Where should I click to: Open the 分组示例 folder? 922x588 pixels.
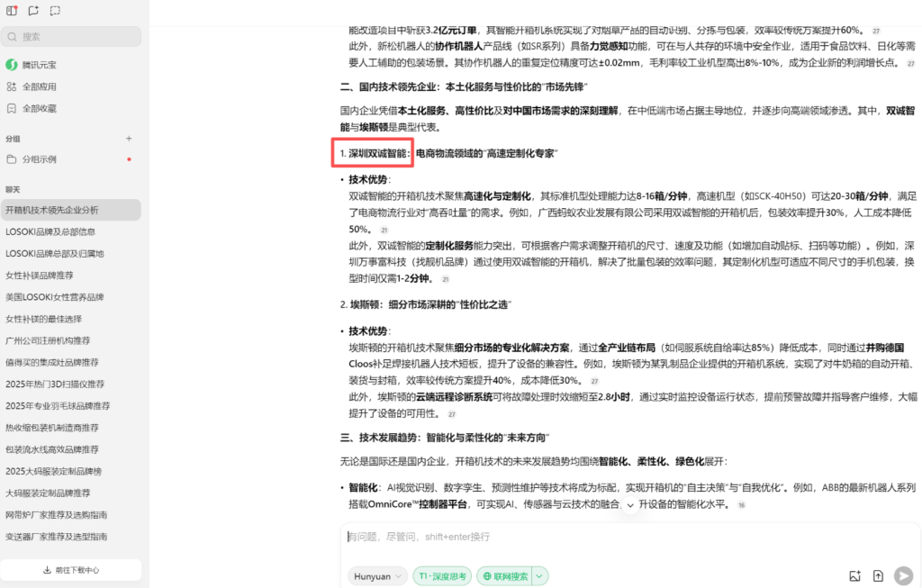pyautogui.click(x=39, y=159)
